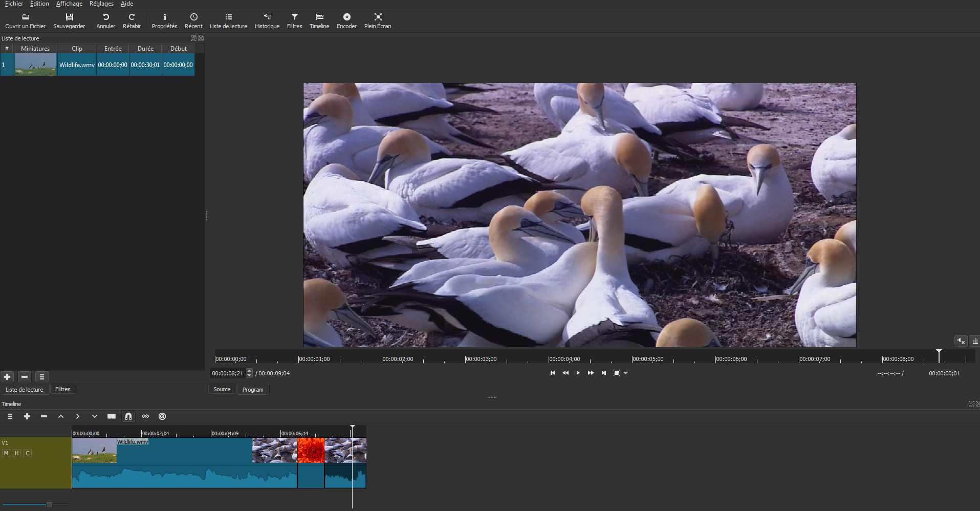Viewport: 980px width, 511px height.
Task: Click the play button under the preview
Action: [x=578, y=373]
